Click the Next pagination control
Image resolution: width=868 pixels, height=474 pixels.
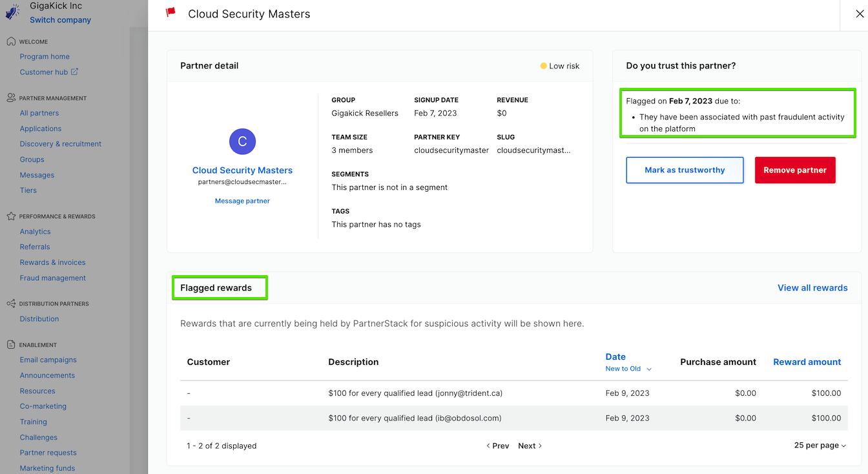point(529,446)
